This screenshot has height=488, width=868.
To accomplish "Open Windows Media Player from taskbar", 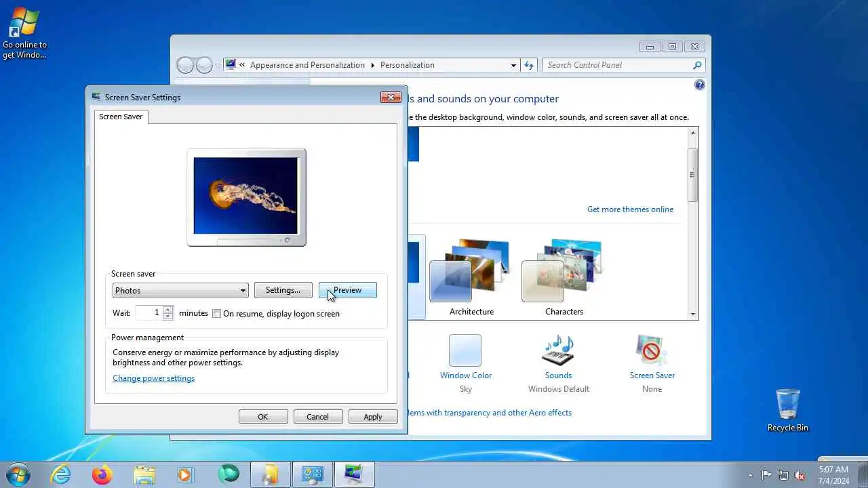I will click(x=186, y=474).
